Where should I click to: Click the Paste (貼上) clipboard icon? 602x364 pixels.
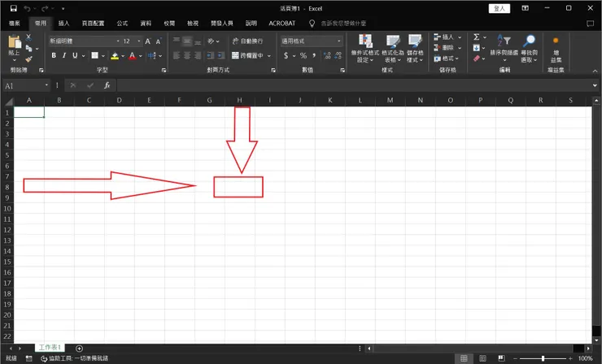point(14,41)
